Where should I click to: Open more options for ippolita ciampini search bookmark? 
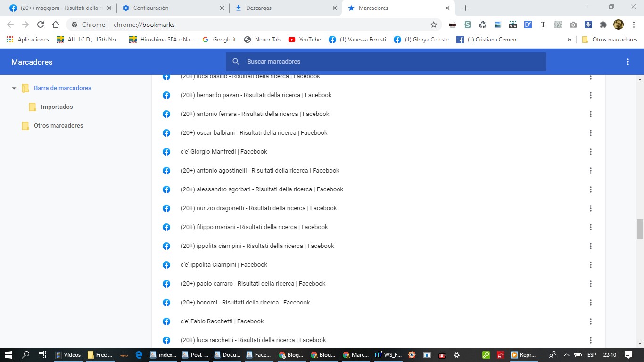[x=590, y=246]
